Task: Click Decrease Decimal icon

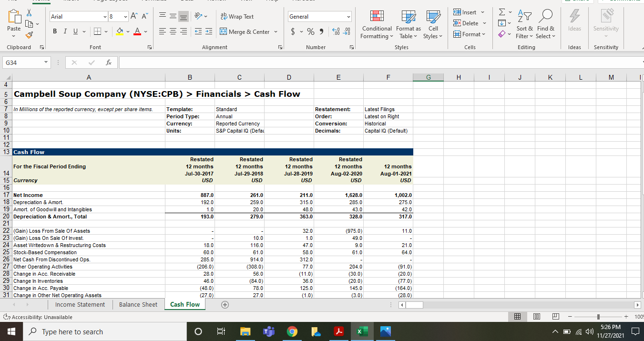Action: tap(347, 32)
